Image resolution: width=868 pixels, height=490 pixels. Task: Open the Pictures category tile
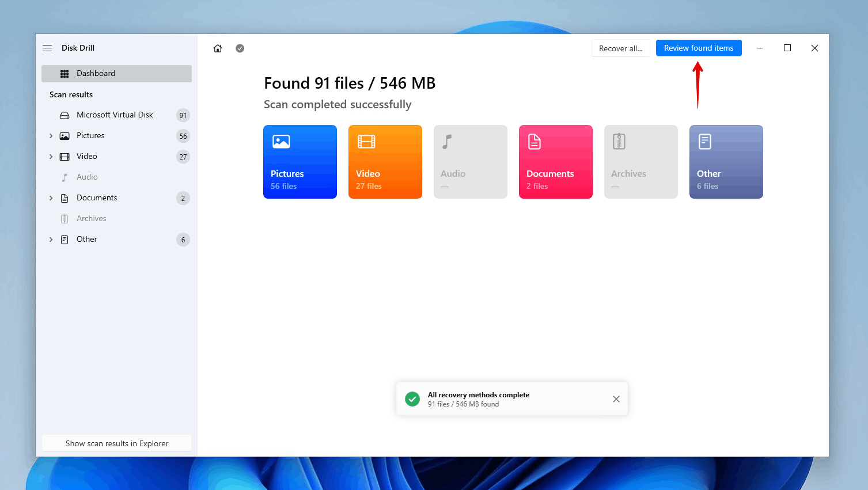300,162
